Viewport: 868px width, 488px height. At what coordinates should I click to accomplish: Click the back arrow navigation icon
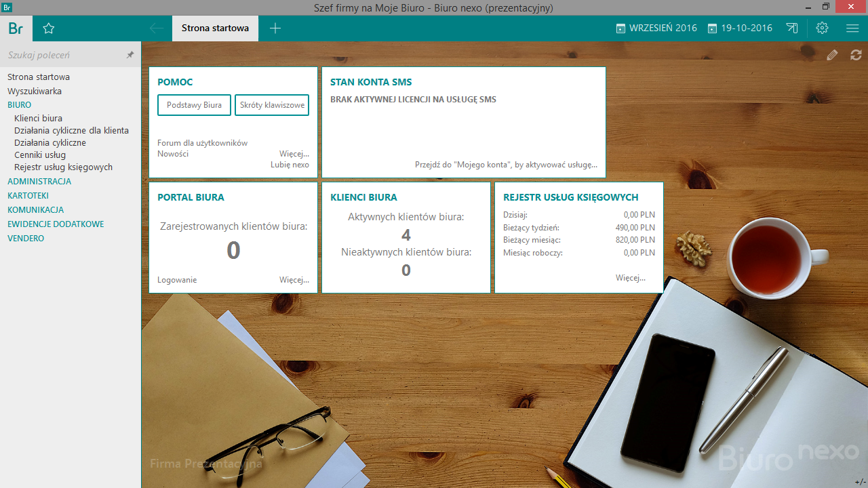click(156, 28)
